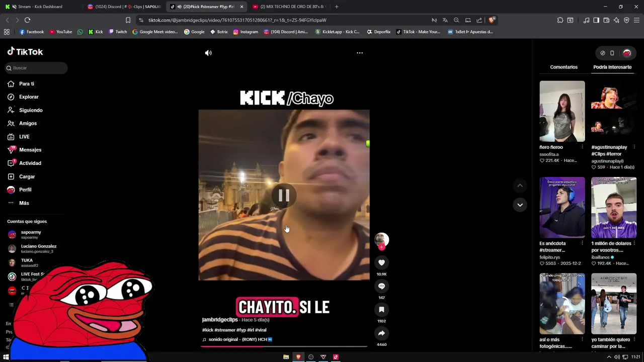Click the TikTok logo

tap(25, 52)
